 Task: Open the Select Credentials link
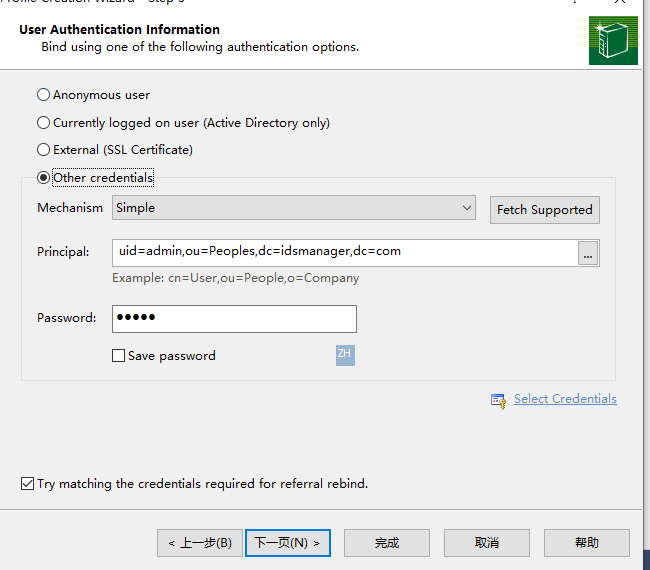coord(565,399)
